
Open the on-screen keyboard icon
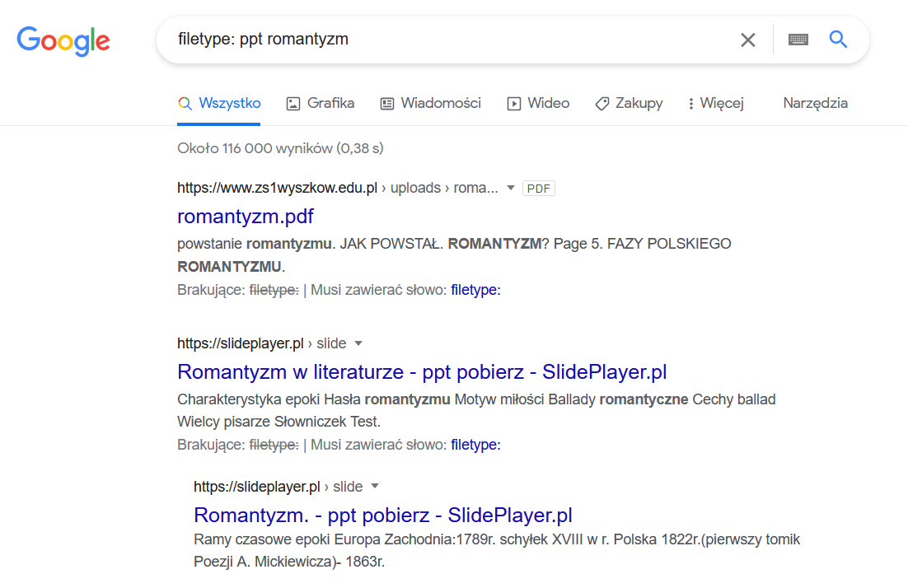(798, 40)
